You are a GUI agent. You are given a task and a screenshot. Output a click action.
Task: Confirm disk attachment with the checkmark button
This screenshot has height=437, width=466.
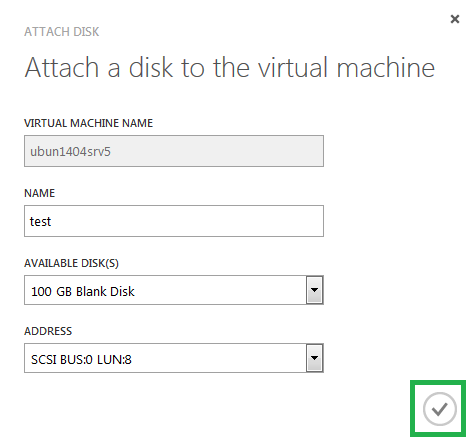(x=439, y=409)
